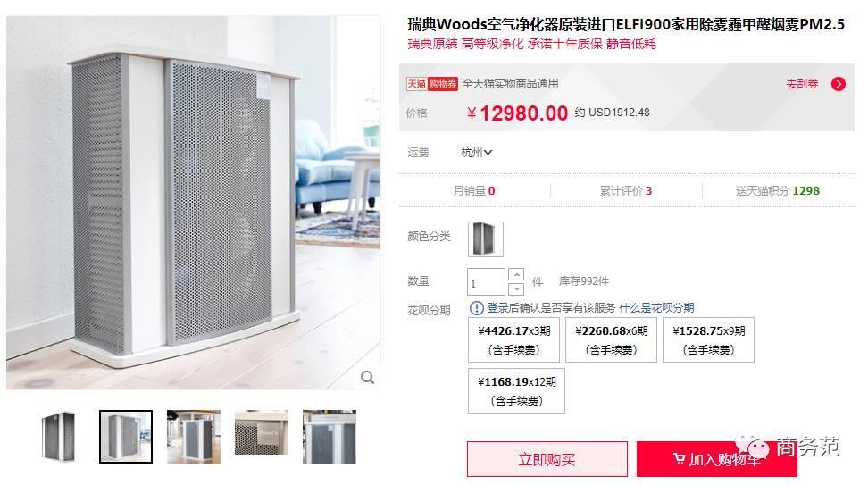This screenshot has height=485, width=868.
Task: Open the 累计评价 3 reviews tab
Action: [626, 191]
